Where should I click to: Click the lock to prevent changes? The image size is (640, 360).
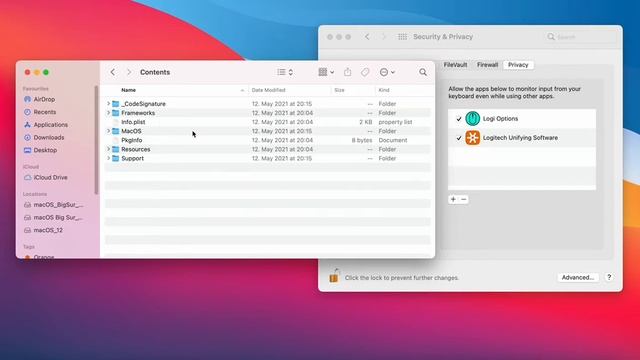334,276
